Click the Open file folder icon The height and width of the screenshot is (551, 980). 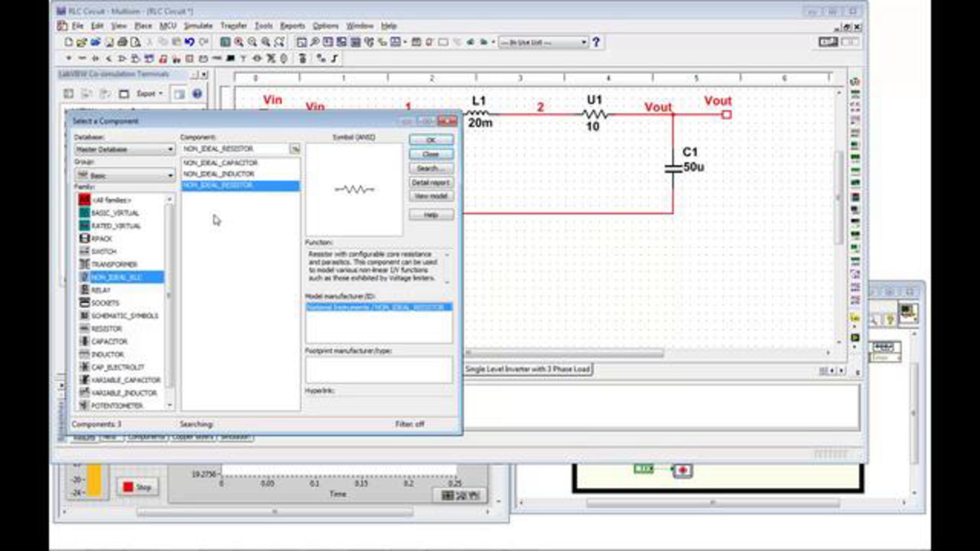[x=82, y=42]
